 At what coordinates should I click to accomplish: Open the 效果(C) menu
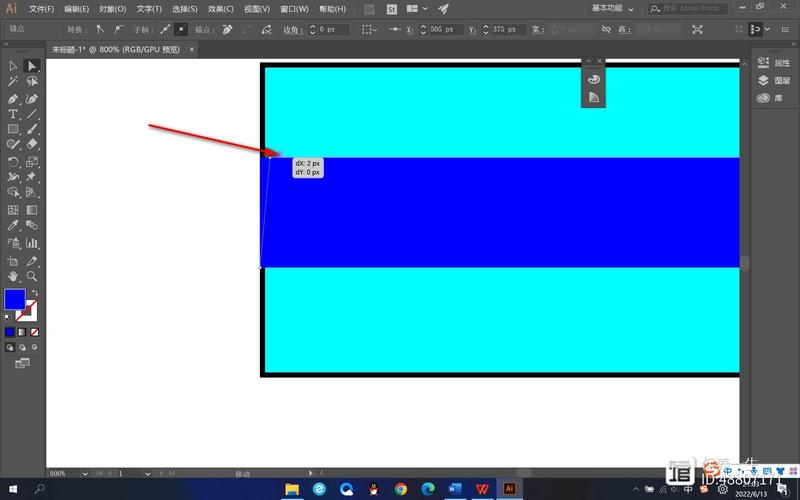pyautogui.click(x=221, y=9)
